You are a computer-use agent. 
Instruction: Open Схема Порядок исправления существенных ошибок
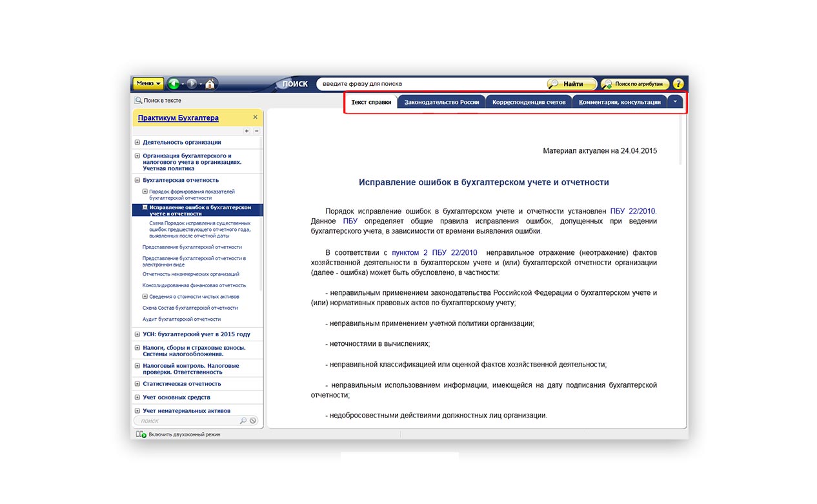click(200, 229)
